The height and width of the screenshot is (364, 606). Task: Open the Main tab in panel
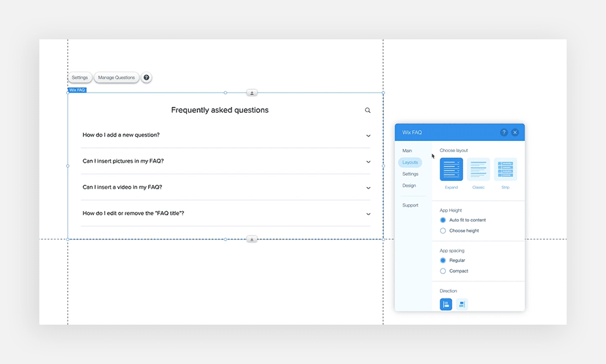click(407, 151)
